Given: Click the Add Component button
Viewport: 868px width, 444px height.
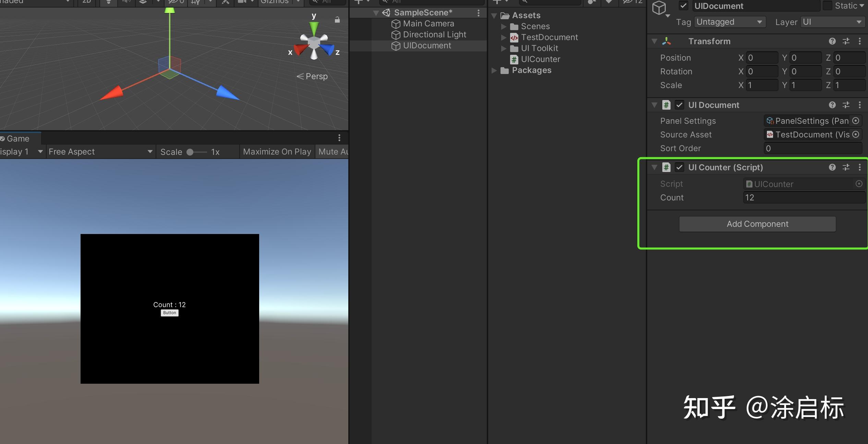Looking at the screenshot, I should point(757,224).
